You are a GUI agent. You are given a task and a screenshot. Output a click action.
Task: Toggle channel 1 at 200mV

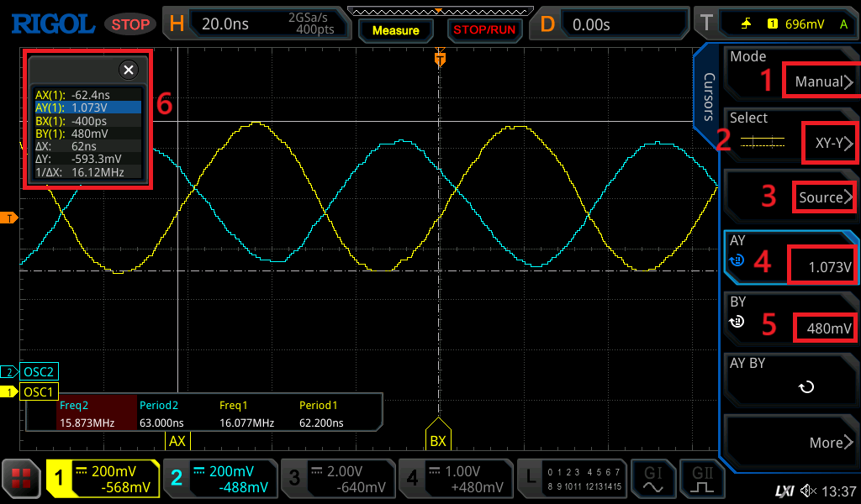click(103, 480)
